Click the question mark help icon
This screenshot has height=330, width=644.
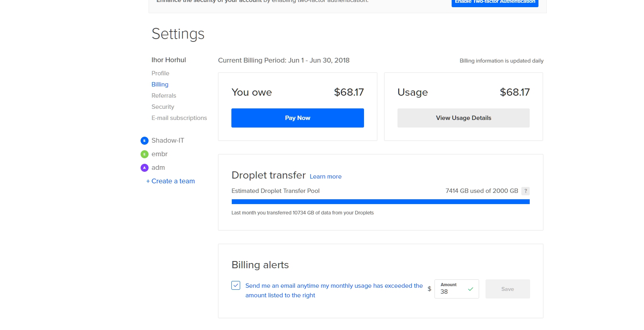coord(525,191)
